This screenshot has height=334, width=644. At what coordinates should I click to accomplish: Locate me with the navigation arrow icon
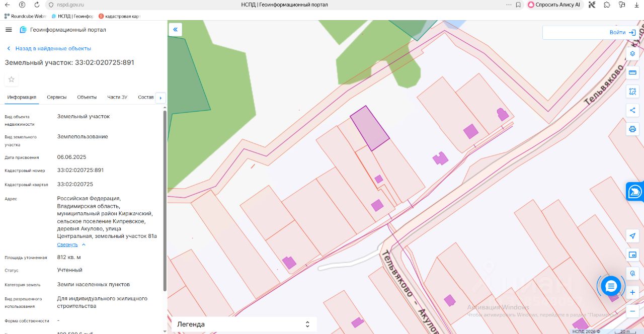[633, 236]
